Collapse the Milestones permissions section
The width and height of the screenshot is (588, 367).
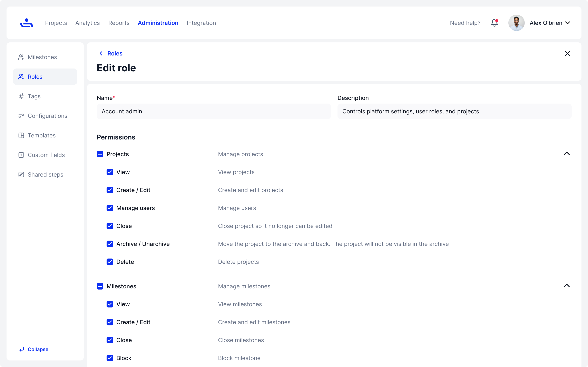tap(566, 286)
